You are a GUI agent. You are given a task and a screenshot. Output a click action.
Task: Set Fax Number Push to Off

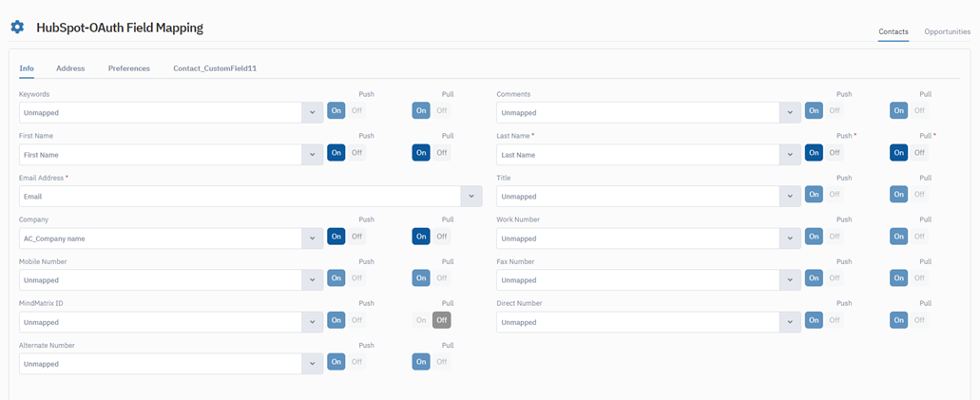834,278
